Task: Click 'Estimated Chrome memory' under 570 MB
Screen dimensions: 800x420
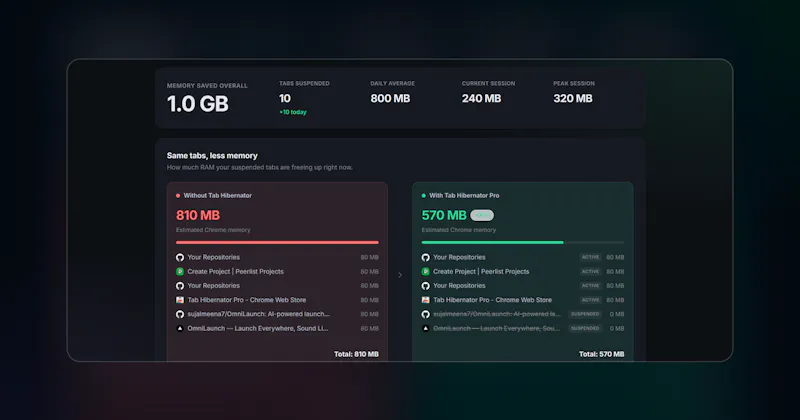Action: click(459, 230)
